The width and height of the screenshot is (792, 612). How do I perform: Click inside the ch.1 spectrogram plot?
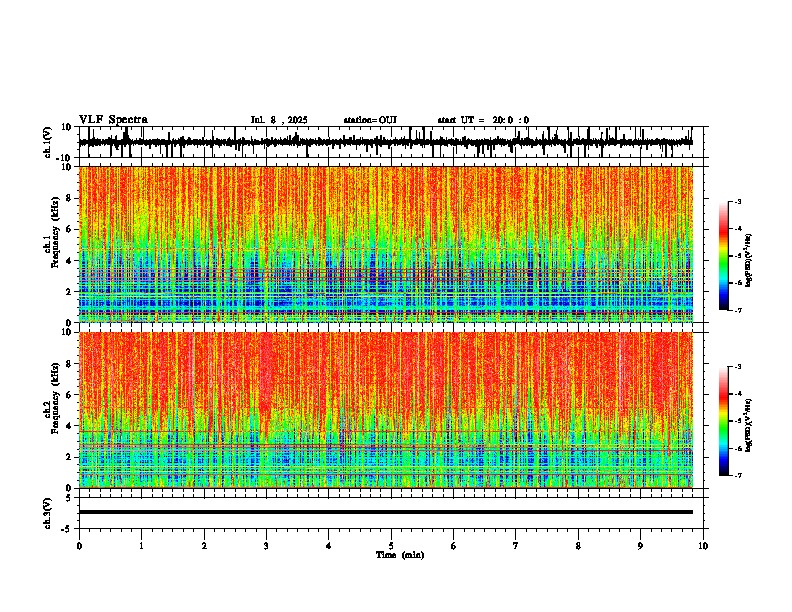tap(386, 244)
